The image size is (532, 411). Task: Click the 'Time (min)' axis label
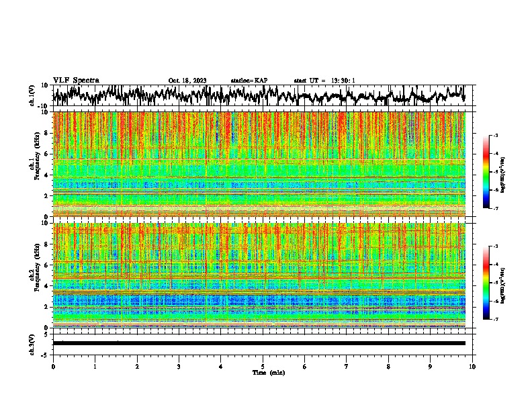pyautogui.click(x=269, y=373)
